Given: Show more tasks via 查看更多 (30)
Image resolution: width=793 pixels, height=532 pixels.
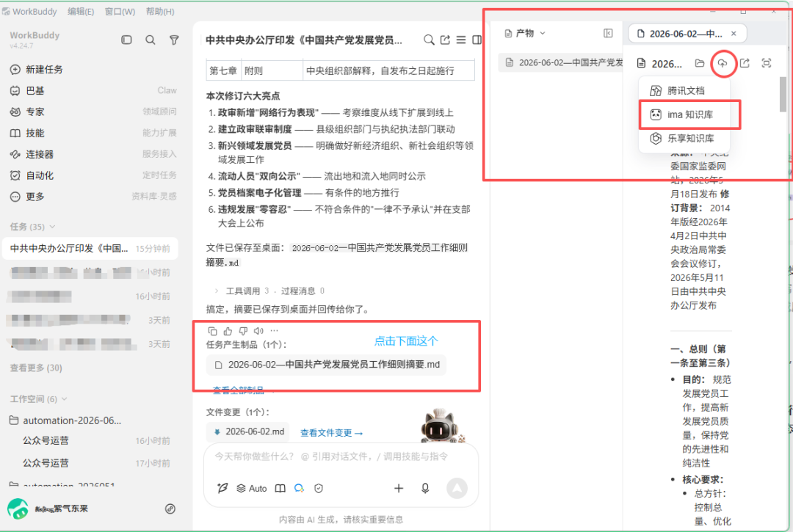Looking at the screenshot, I should [36, 368].
